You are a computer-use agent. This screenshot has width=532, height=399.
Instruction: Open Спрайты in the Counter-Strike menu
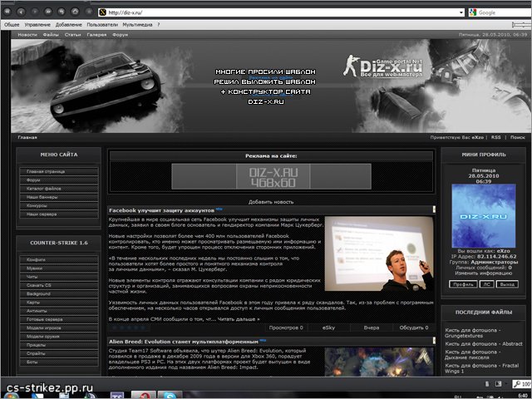(x=59, y=353)
